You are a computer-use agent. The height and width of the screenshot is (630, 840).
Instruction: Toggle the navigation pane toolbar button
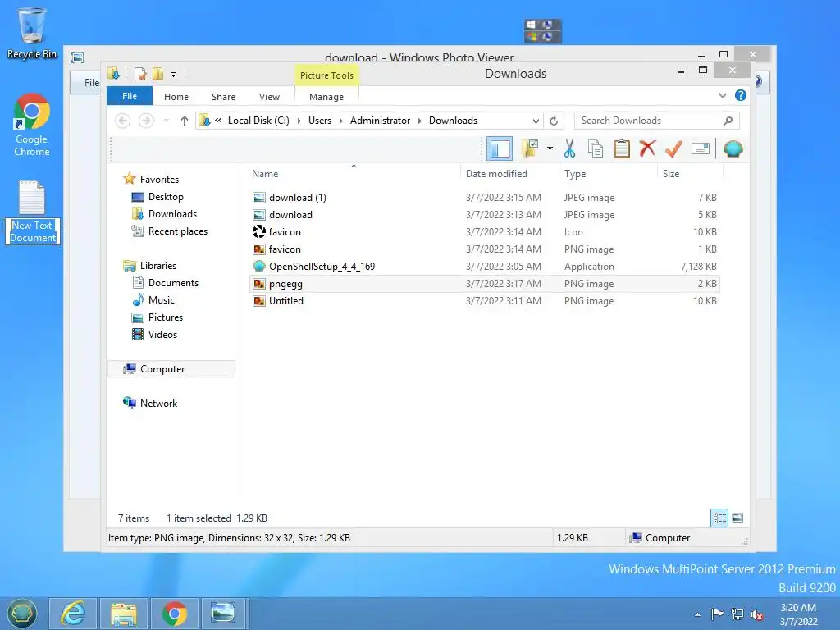click(500, 149)
